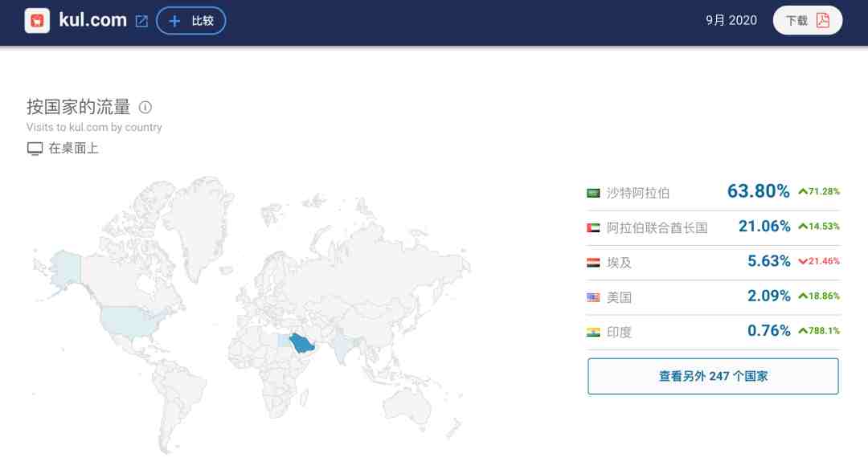Click the 2.09% traffic share value
This screenshot has width=868, height=474.
(x=769, y=296)
